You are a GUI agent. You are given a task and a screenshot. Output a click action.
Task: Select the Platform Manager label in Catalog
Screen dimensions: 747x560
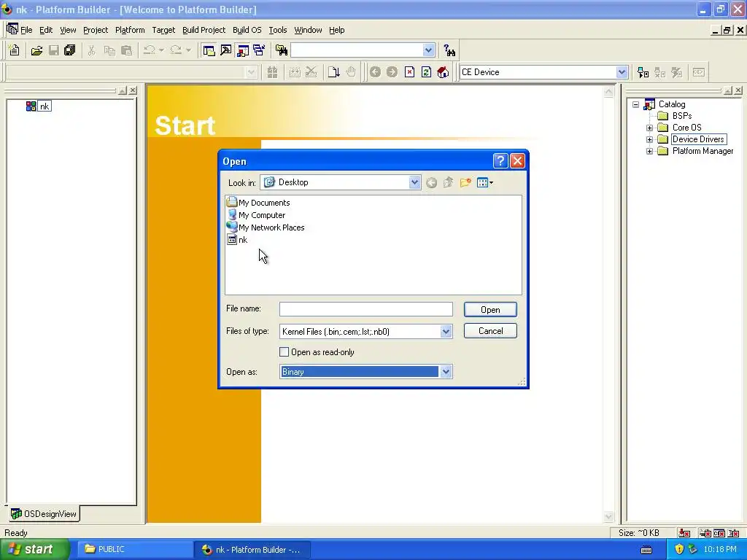pos(703,151)
